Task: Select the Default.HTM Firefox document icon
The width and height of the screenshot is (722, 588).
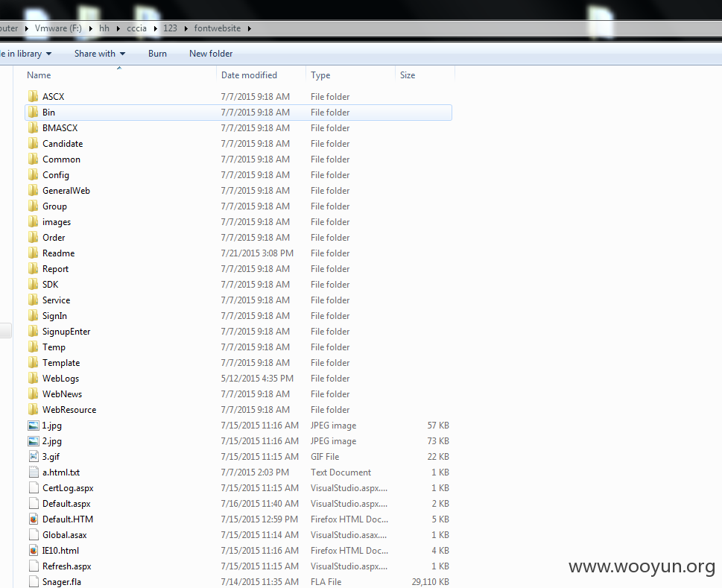Action: tap(33, 519)
